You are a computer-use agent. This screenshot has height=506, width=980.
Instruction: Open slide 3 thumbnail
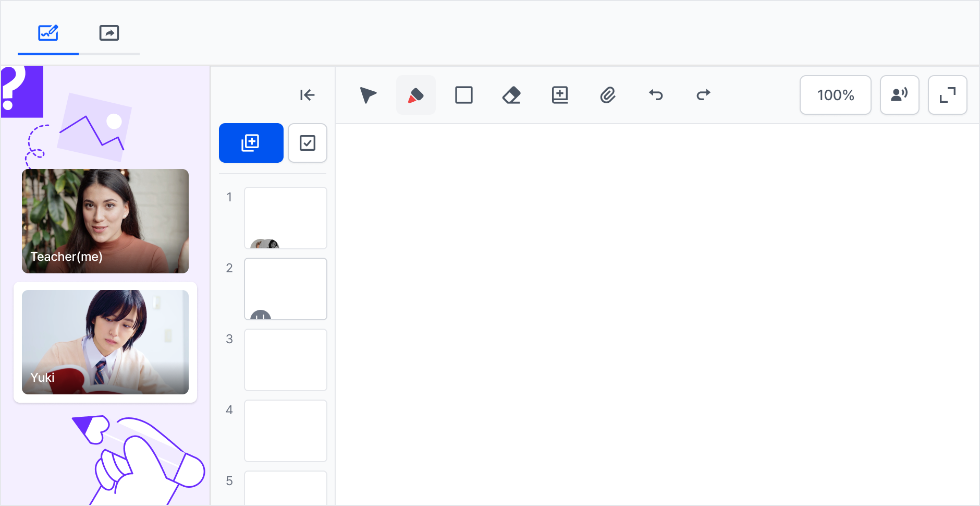click(286, 360)
